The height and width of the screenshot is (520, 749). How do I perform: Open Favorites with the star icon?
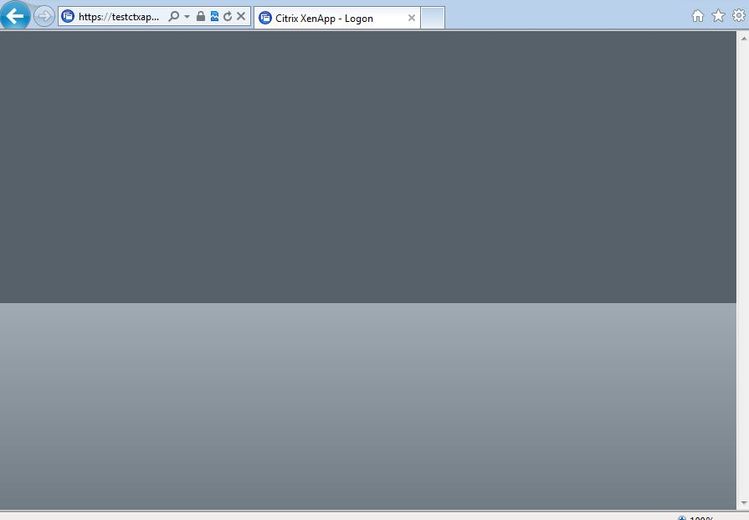click(x=718, y=16)
